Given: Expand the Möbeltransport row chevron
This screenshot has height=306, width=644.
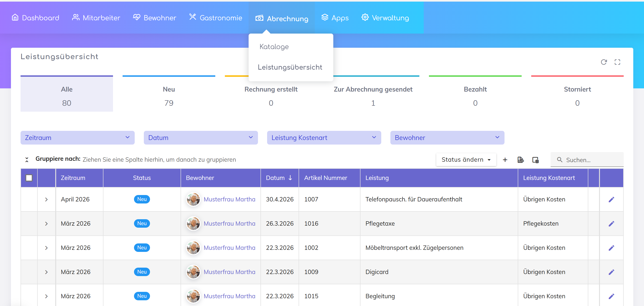Looking at the screenshot, I should pyautogui.click(x=46, y=248).
